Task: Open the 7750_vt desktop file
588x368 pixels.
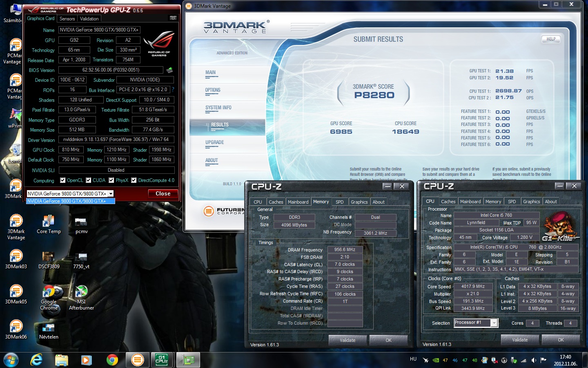Action: [81, 259]
